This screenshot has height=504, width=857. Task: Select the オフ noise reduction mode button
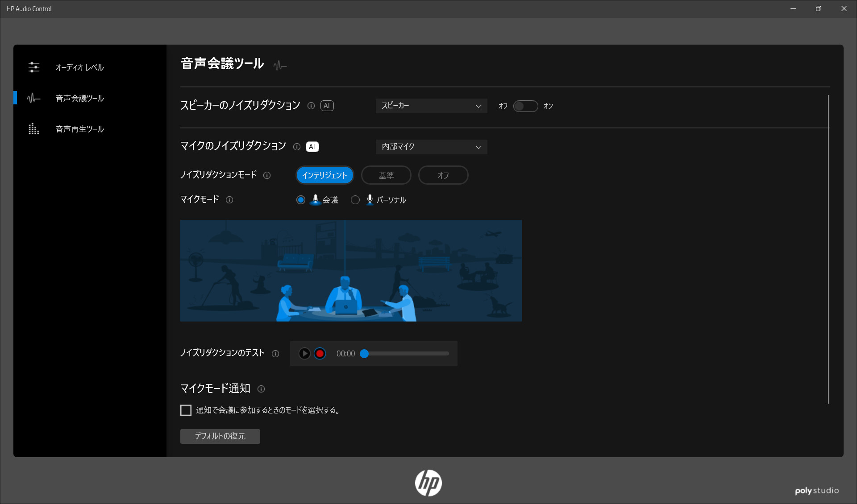(443, 175)
